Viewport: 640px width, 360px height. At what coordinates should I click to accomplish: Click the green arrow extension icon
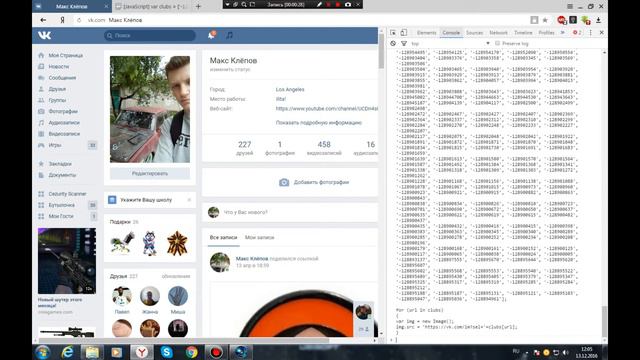click(x=586, y=20)
